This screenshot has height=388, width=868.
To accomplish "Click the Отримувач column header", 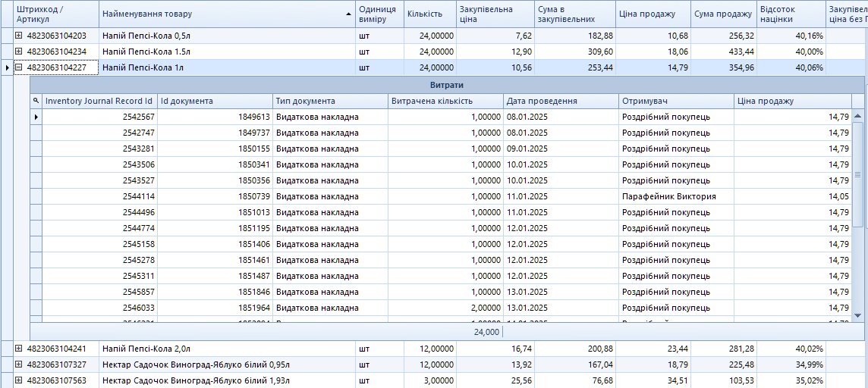I will point(675,101).
